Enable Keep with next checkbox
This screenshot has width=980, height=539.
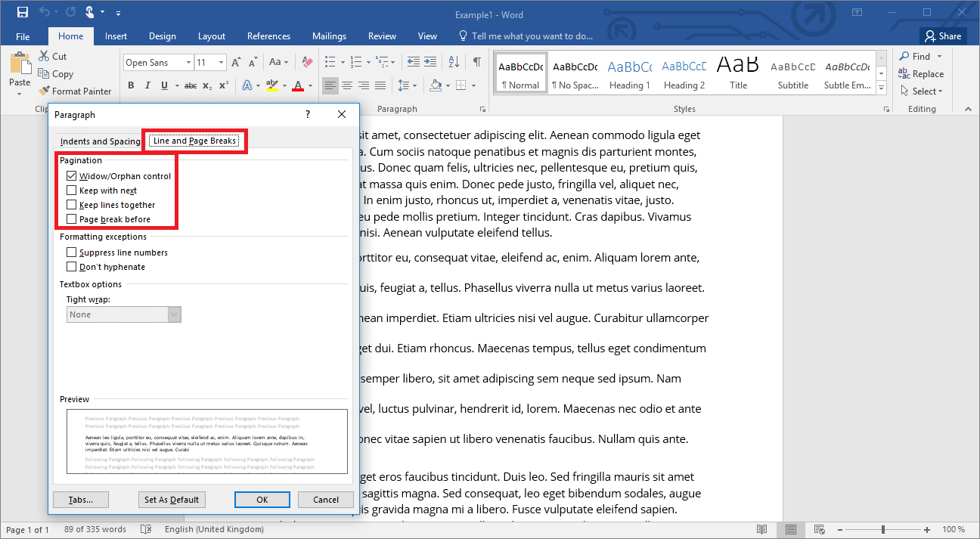coord(72,191)
